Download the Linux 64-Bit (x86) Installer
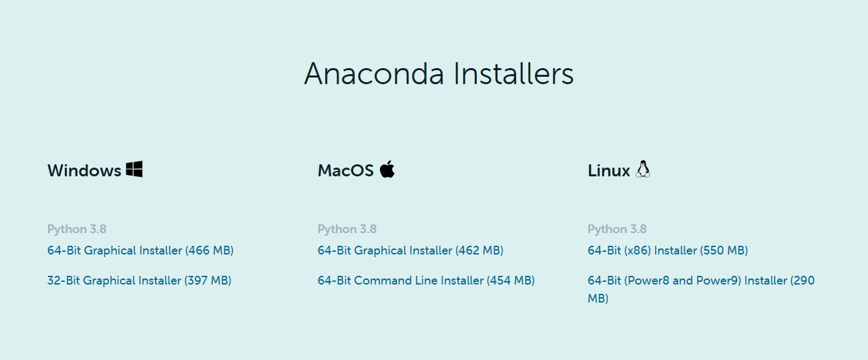868x360 pixels. 668,250
